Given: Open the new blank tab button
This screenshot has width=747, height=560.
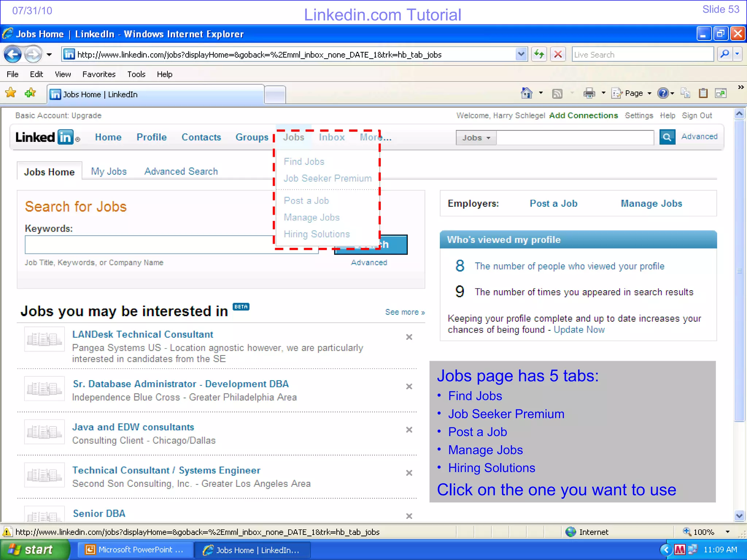Looking at the screenshot, I should 275,95.
